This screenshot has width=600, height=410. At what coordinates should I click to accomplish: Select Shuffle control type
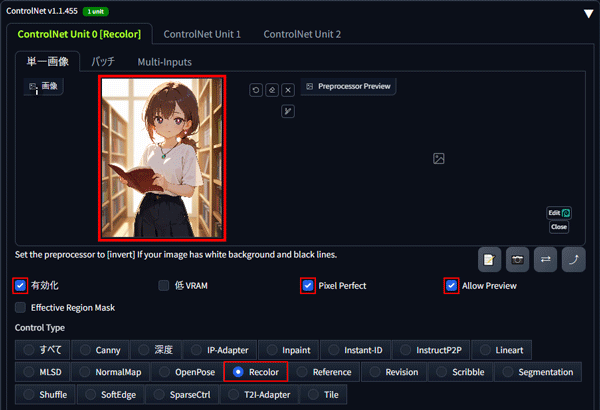point(46,395)
